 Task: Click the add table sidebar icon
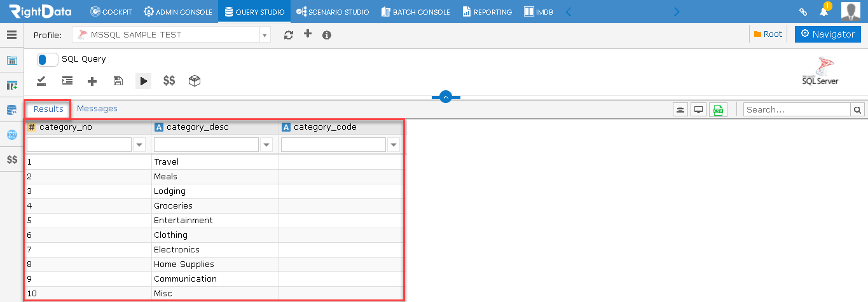11,85
